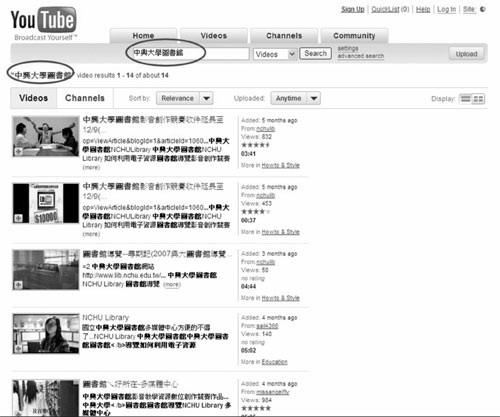The width and height of the screenshot is (500, 417).
Task: Click uploader nchulib on 453-views video
Action: pyautogui.click(x=265, y=195)
